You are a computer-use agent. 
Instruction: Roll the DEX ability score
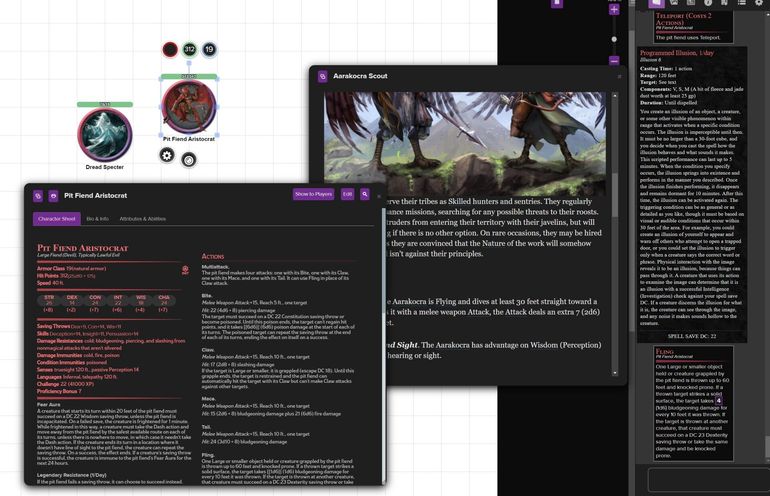pyautogui.click(x=72, y=303)
